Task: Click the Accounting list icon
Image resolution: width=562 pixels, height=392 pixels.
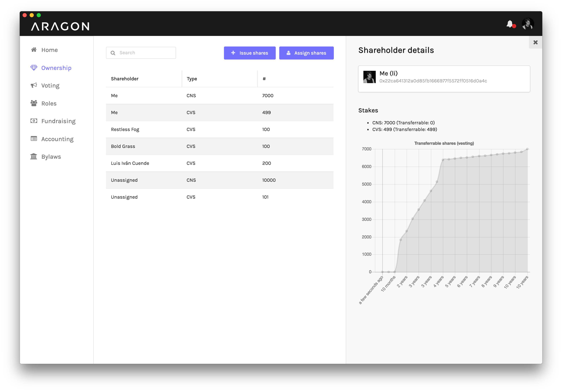Action: pyautogui.click(x=34, y=139)
